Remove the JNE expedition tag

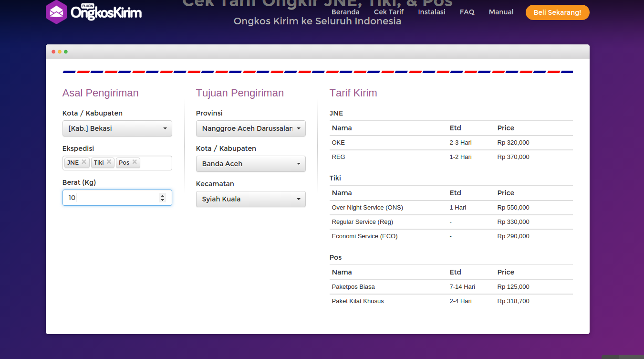pos(84,162)
